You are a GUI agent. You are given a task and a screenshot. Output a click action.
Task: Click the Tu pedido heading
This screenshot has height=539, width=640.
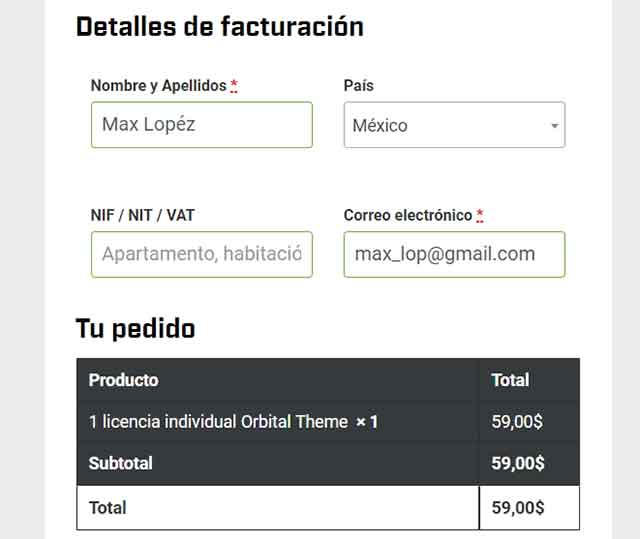pos(135,328)
